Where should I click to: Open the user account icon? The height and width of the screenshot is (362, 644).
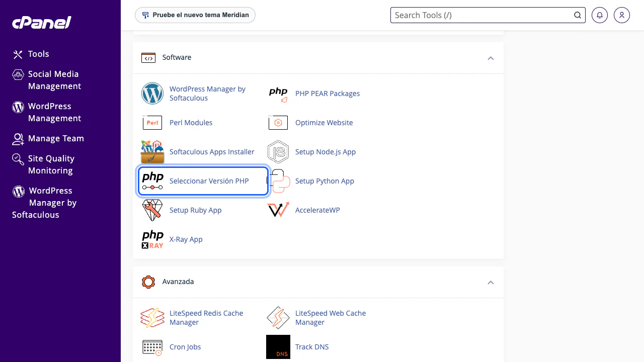622,15
